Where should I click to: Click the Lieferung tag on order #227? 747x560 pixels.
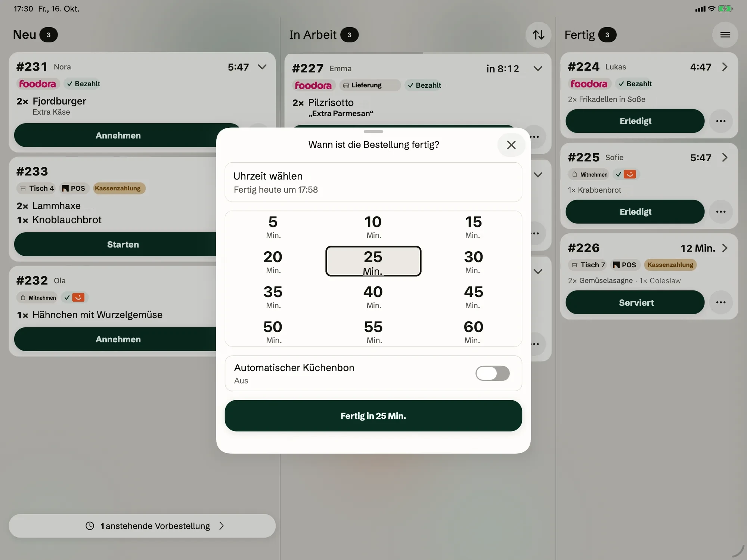pos(369,85)
